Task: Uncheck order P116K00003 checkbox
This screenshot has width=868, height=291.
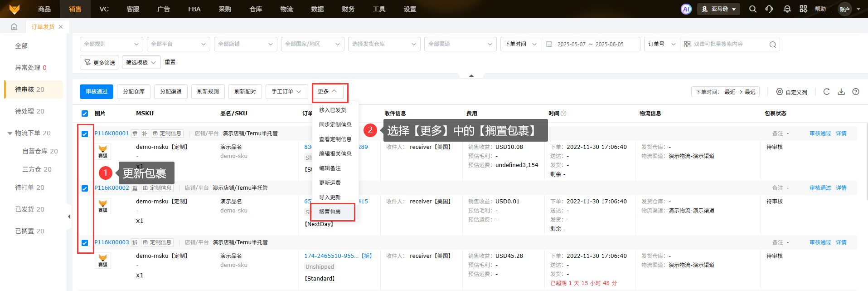Action: click(85, 243)
